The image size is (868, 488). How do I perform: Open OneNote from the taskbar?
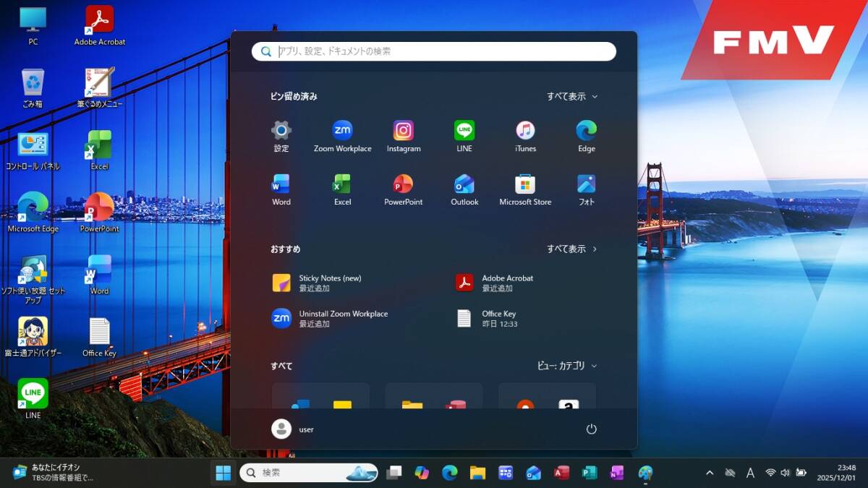click(617, 473)
